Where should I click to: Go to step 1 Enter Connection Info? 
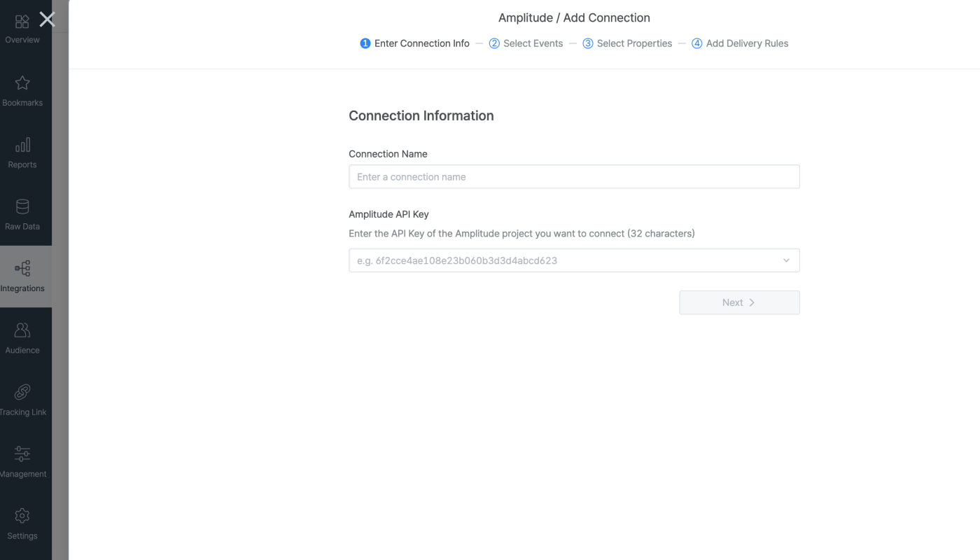[x=414, y=43]
